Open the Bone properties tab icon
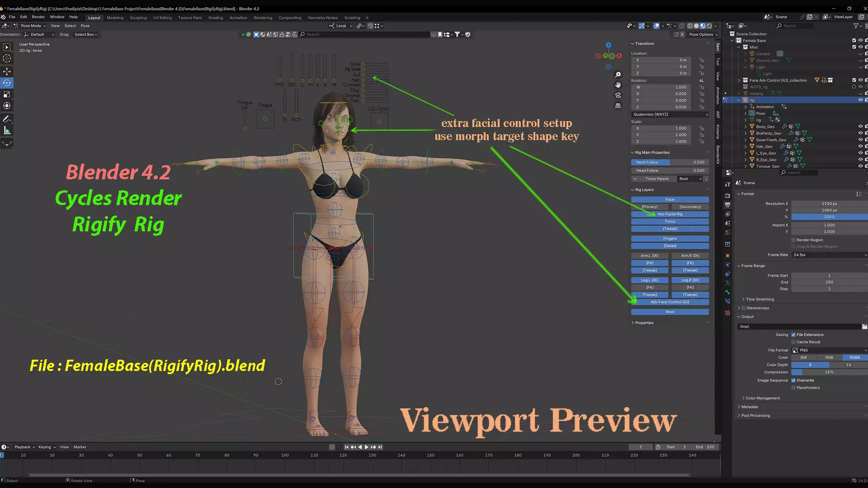The width and height of the screenshot is (868, 488). point(727,292)
